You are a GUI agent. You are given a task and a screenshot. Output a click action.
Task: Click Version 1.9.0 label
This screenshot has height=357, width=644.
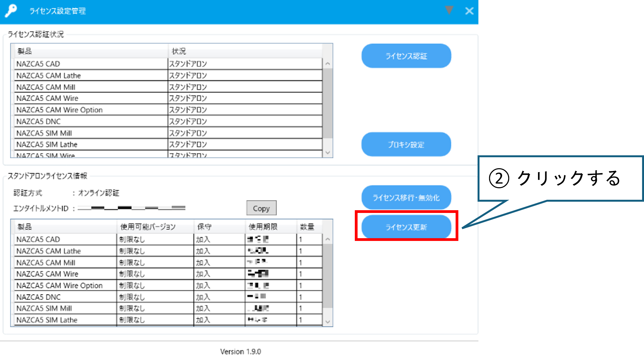point(240,352)
